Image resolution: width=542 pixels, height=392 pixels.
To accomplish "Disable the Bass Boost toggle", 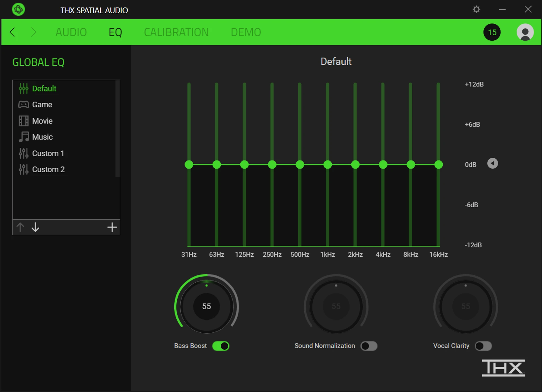I will click(221, 346).
